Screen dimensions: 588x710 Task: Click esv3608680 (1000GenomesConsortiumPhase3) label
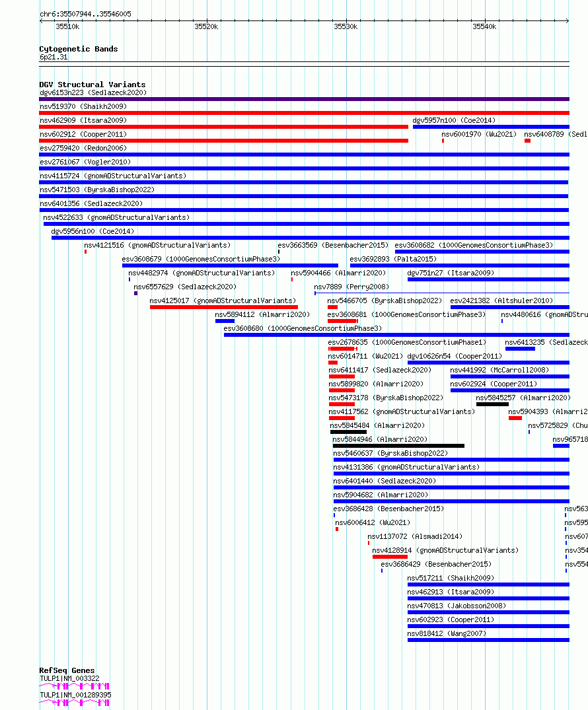point(303,328)
